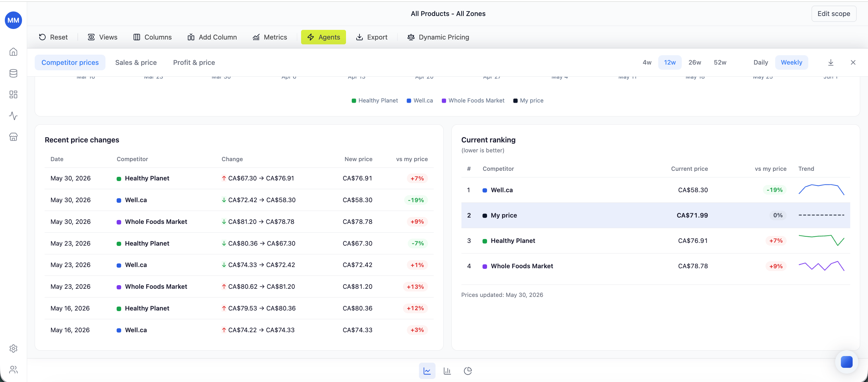This screenshot has height=382, width=868.
Task: Click the Well.ca ranking row trend sparkline
Action: click(x=821, y=190)
